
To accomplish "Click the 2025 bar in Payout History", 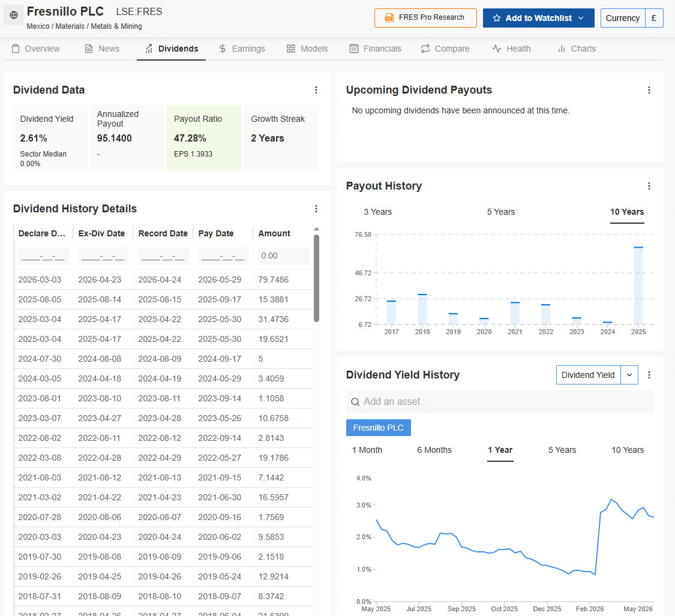I will point(638,286).
